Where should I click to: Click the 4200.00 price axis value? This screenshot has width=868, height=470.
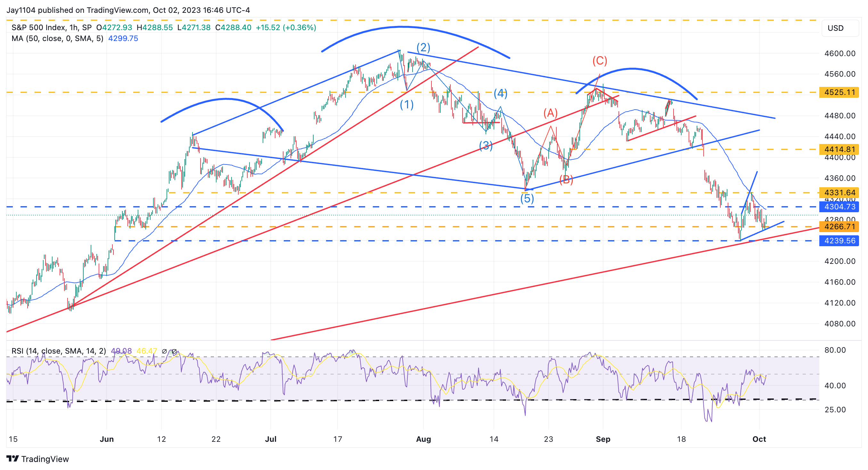(x=840, y=261)
